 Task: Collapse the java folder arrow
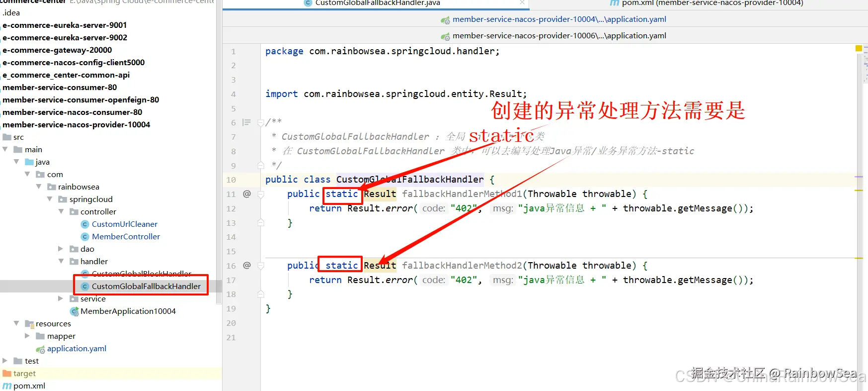[16, 162]
